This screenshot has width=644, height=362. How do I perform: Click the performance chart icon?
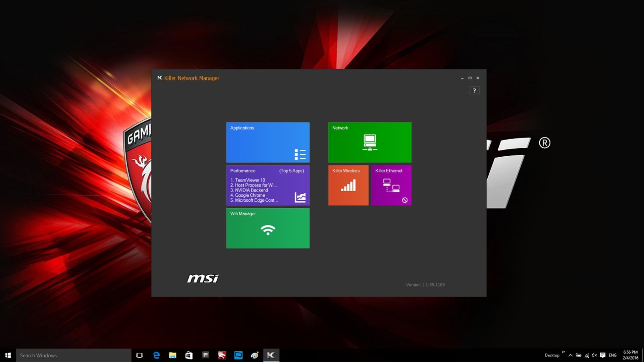[300, 197]
